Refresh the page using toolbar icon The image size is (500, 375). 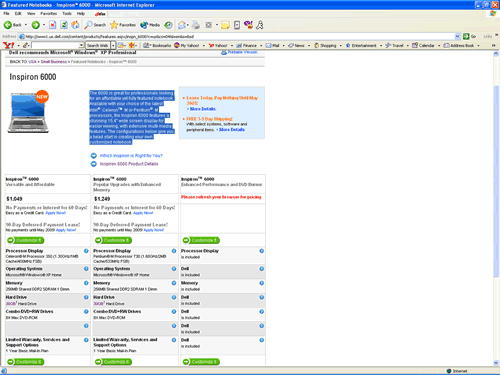click(x=64, y=25)
